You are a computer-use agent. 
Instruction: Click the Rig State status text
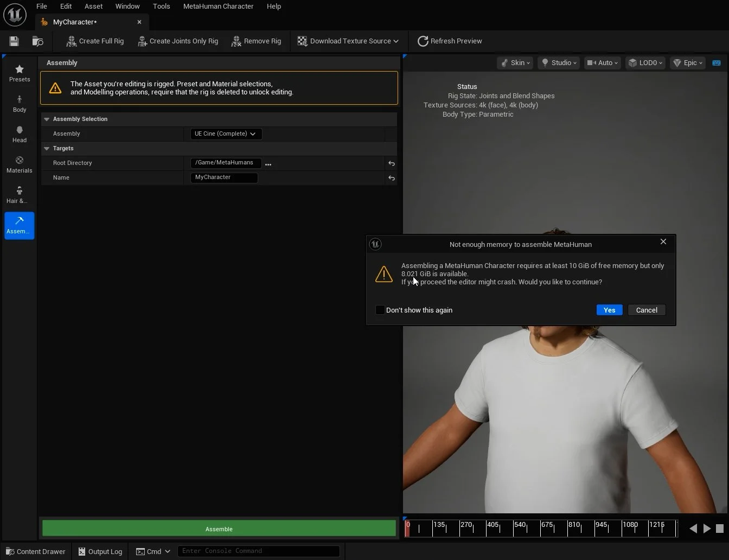501,96
